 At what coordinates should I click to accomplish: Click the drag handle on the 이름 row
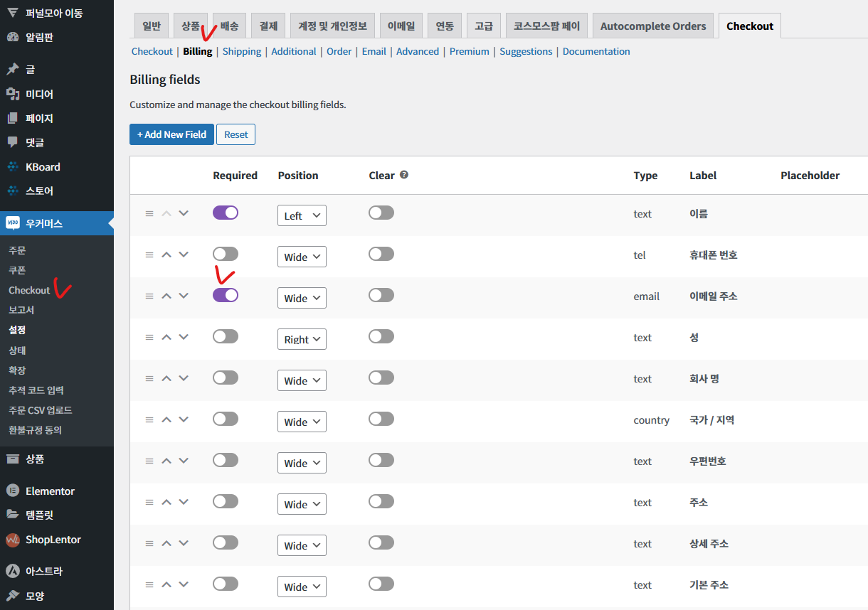[149, 213]
